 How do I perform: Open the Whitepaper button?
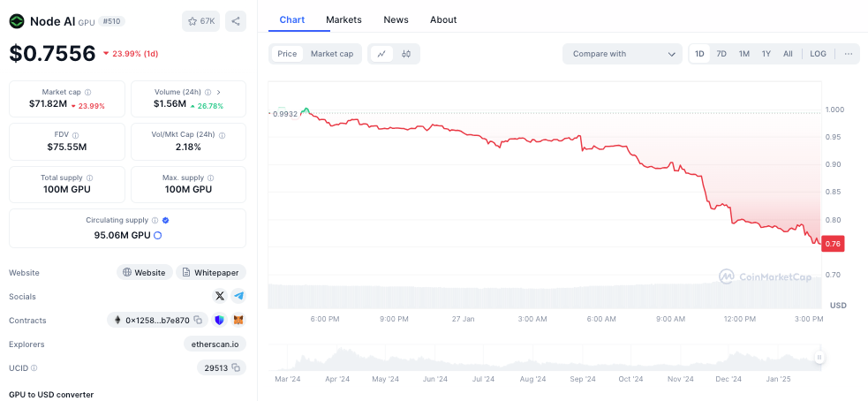(211, 273)
